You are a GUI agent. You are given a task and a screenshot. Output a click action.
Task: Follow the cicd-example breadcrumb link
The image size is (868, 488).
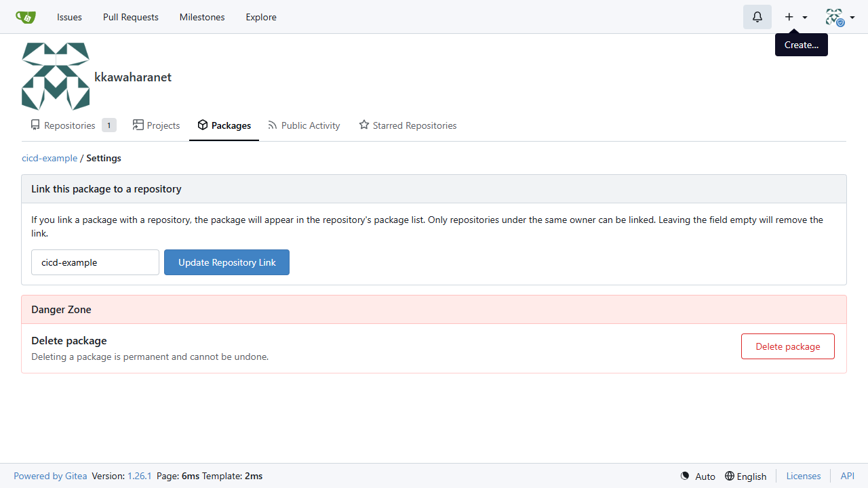click(50, 158)
